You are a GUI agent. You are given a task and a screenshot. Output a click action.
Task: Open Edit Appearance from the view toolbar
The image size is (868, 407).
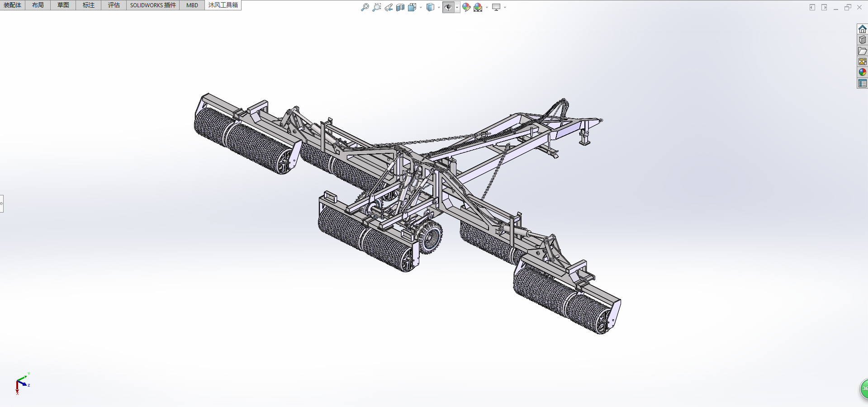click(466, 7)
